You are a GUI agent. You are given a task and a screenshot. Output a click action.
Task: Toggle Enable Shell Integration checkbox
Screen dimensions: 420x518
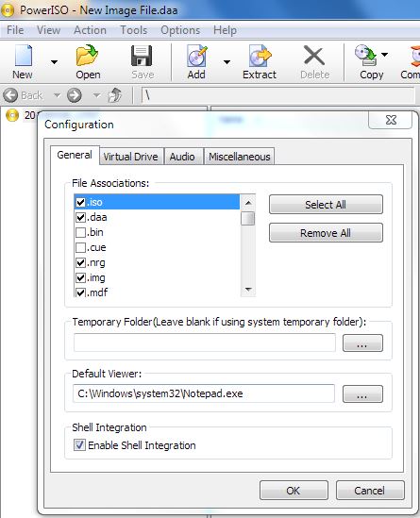[x=79, y=445]
